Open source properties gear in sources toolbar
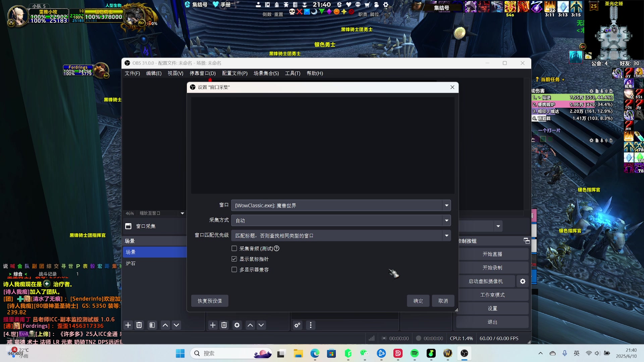The width and height of the screenshot is (644, 362). pyautogui.click(x=237, y=325)
